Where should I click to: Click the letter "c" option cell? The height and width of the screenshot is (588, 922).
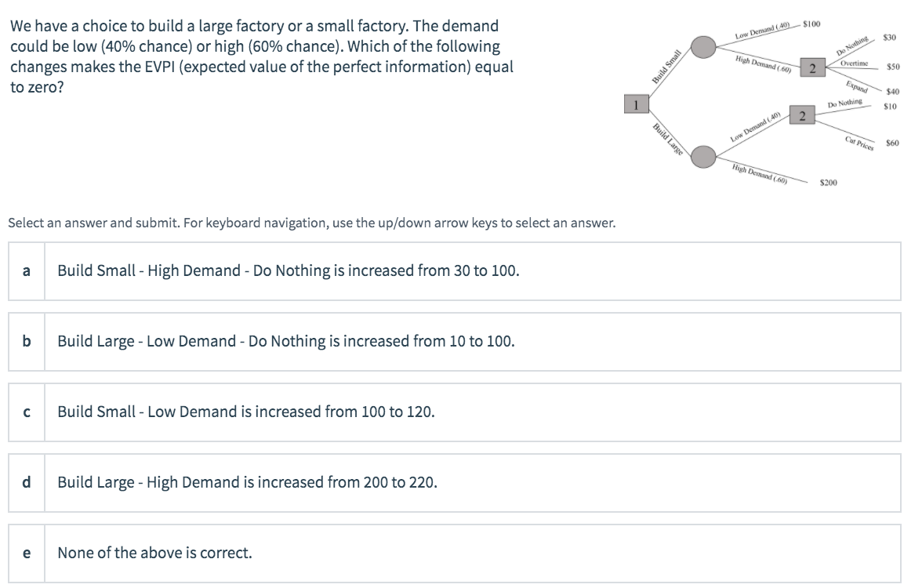coord(27,412)
